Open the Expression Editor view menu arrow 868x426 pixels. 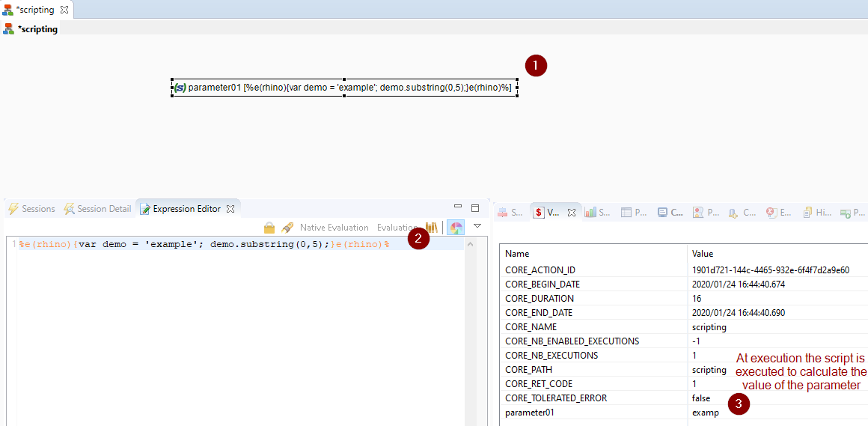pyautogui.click(x=477, y=226)
